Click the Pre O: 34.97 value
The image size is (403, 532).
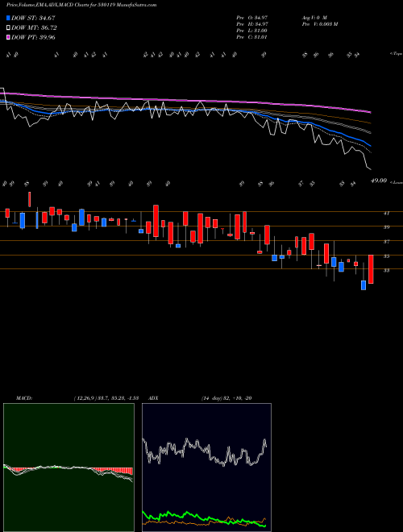point(252,17)
